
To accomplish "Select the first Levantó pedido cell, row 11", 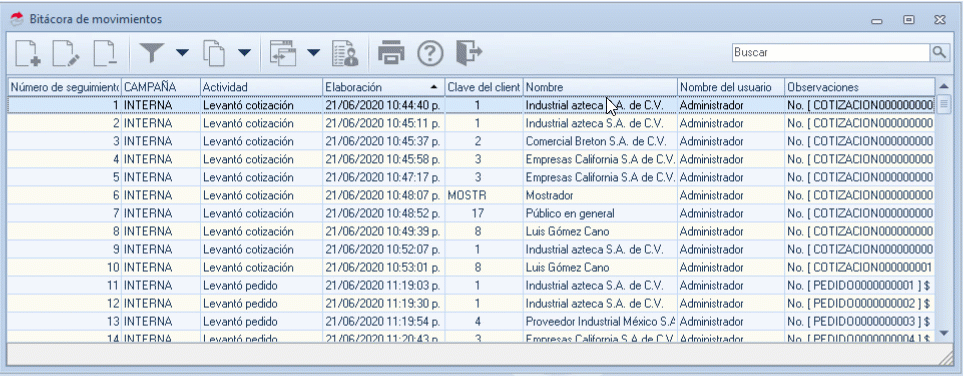I will tap(261, 285).
